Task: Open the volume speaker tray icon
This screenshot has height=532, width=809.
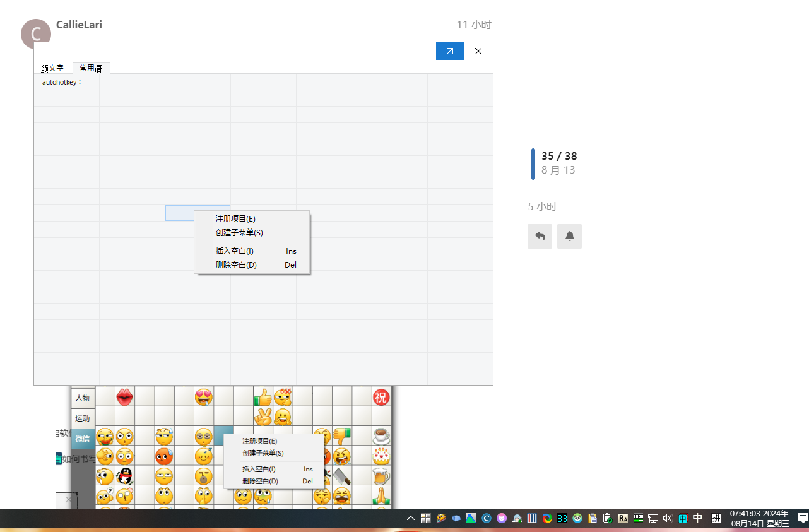Action: click(x=668, y=518)
